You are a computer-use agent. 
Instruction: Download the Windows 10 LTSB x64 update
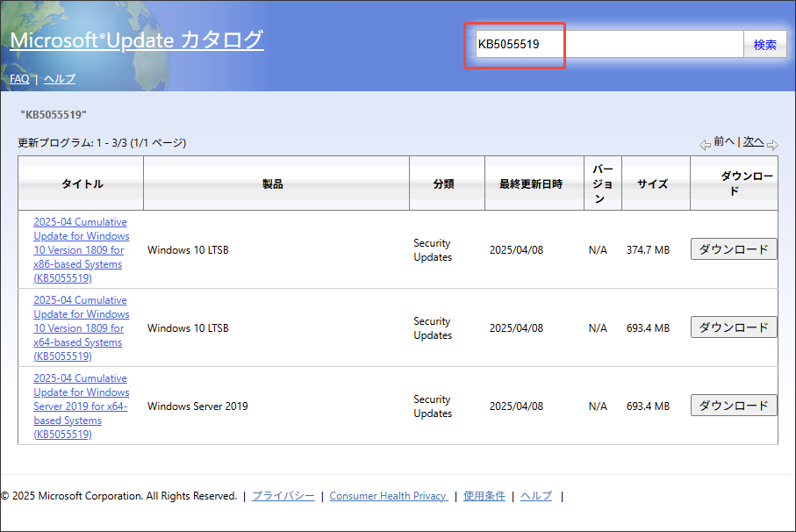click(x=734, y=327)
